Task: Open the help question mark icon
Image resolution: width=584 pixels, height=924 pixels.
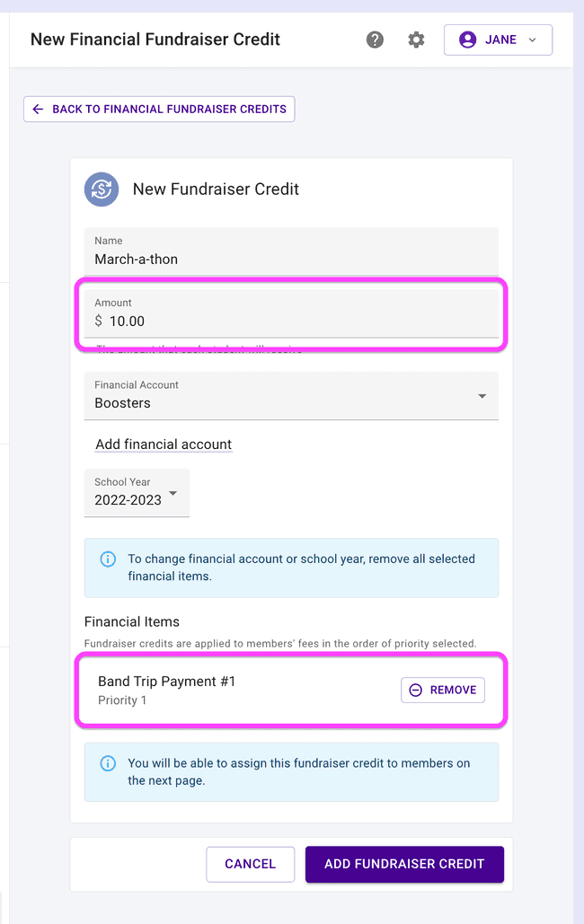Action: 376,40
